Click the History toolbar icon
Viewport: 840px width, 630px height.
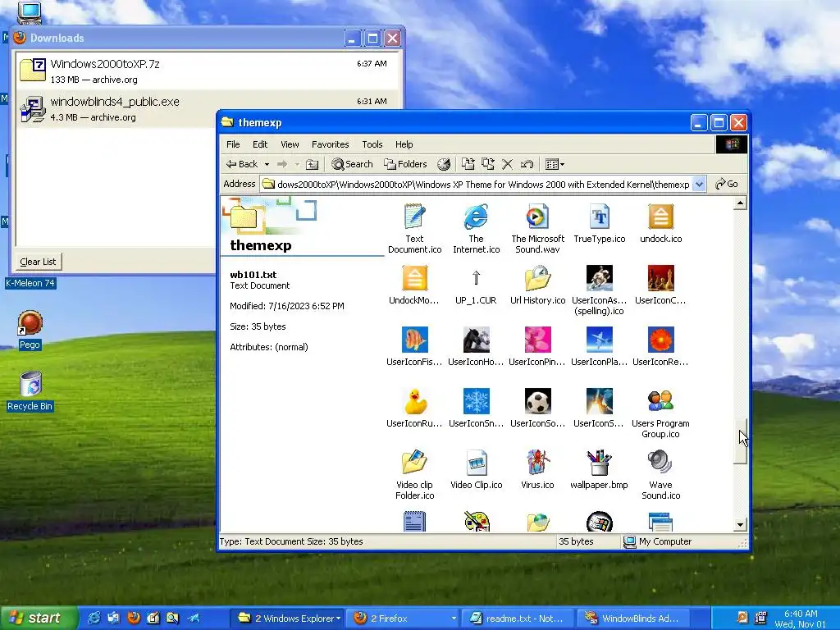444,164
